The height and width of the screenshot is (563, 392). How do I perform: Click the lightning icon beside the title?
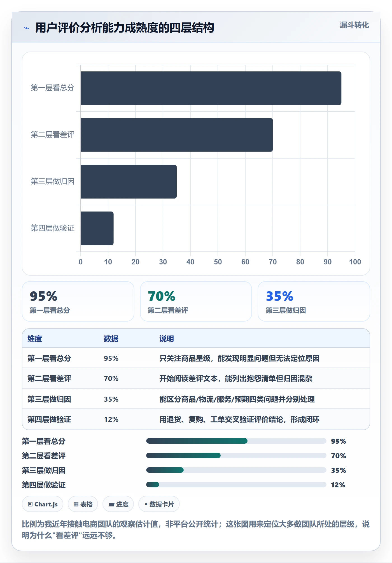[x=27, y=28]
